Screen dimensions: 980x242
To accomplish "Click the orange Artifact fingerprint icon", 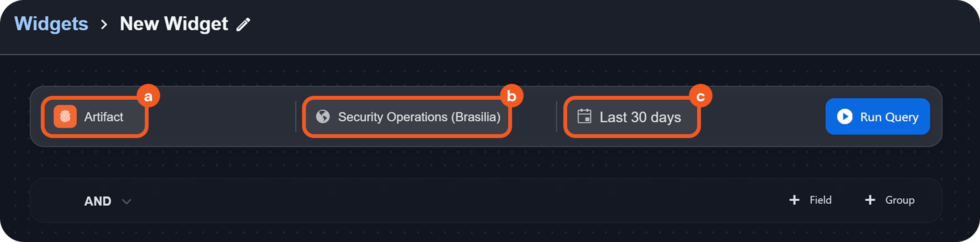I will point(65,116).
